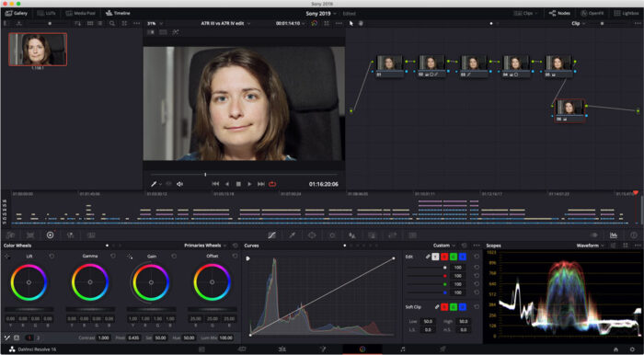Open the Power Window palette
644x355 pixels.
312,235
